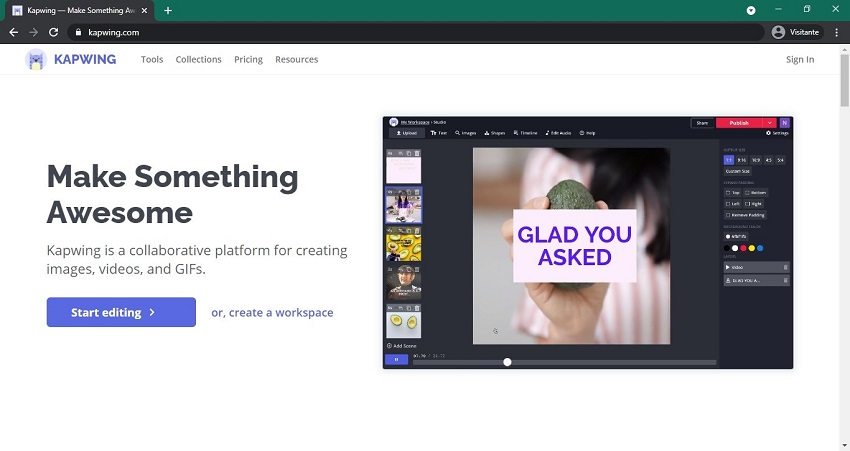
Task: Click the 'or, create a workspace' link
Action: click(x=272, y=313)
